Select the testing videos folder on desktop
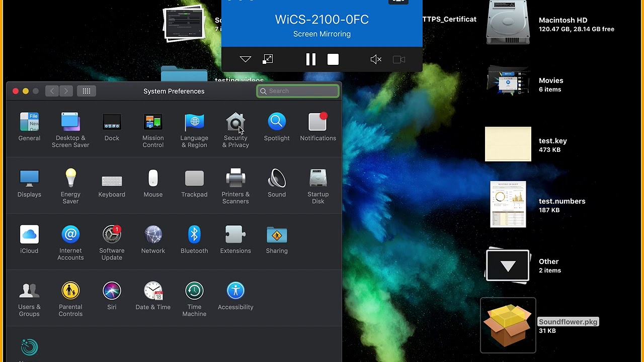 click(x=184, y=74)
